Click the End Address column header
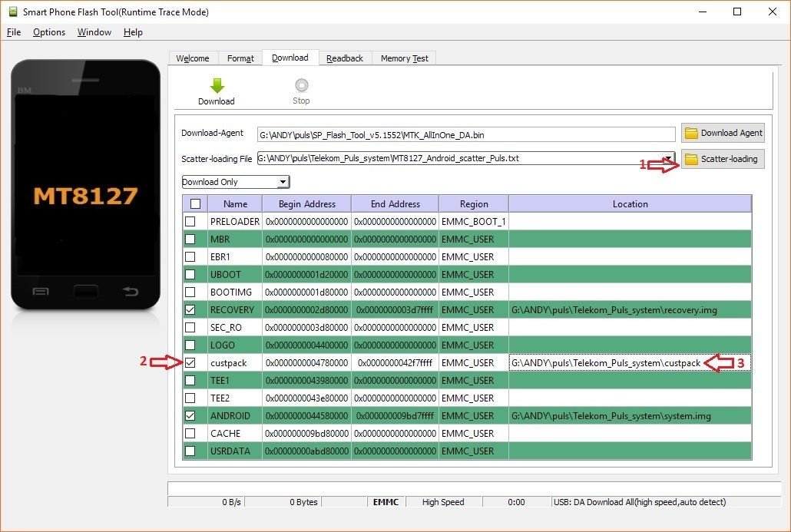Screen dimensions: 791x532 tap(395, 203)
